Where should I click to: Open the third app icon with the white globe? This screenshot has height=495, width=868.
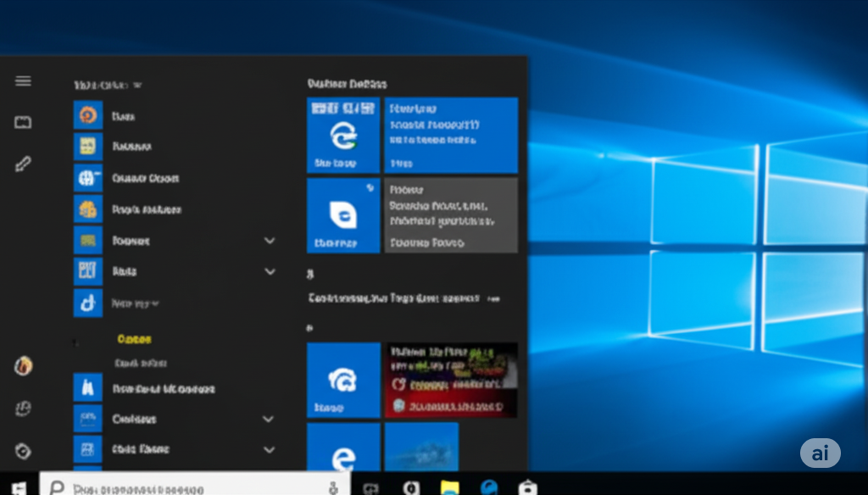pyautogui.click(x=88, y=178)
